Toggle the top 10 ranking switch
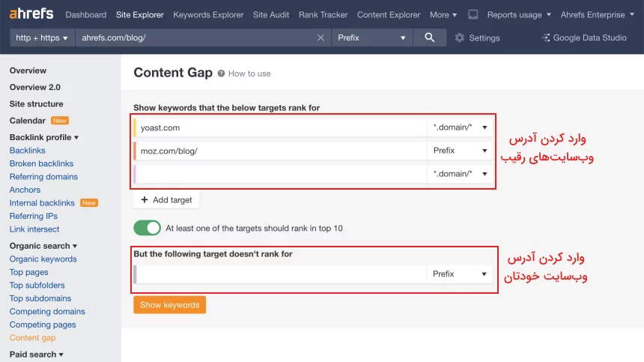Viewport: 644px width, 362px height. (x=147, y=228)
